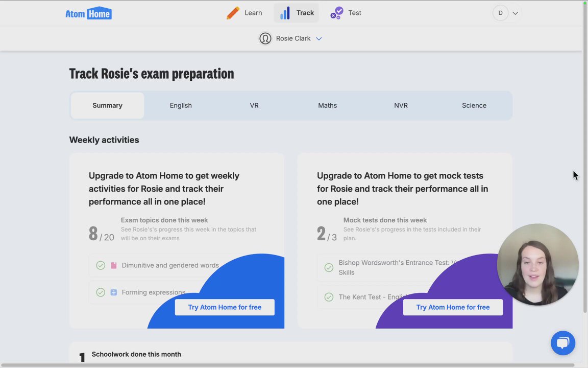Click the green check next to Bishop Wordsworth's test
The width and height of the screenshot is (588, 368).
329,267
